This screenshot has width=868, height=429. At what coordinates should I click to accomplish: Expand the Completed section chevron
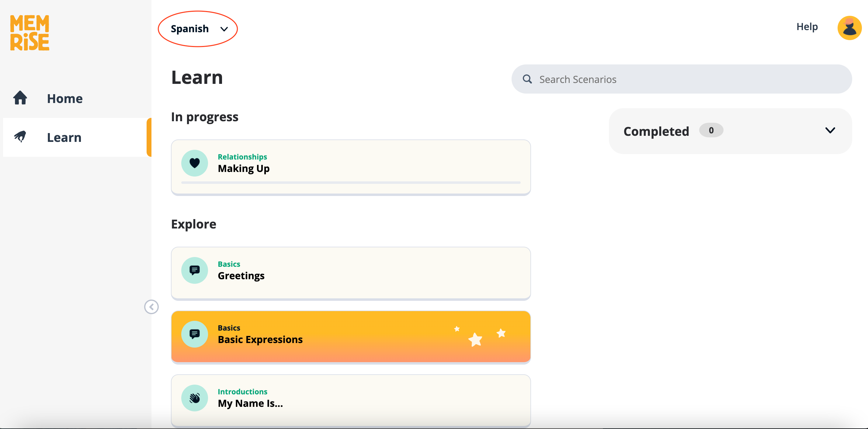(830, 131)
